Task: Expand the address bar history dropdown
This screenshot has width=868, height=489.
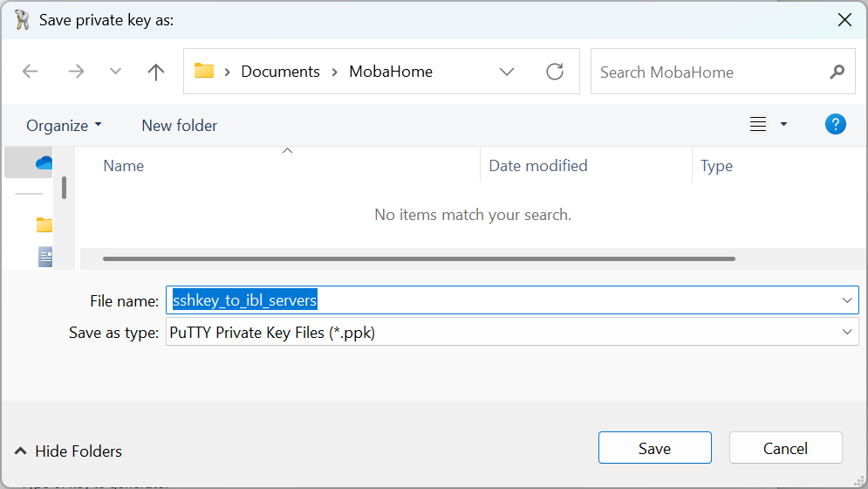Action: click(507, 72)
